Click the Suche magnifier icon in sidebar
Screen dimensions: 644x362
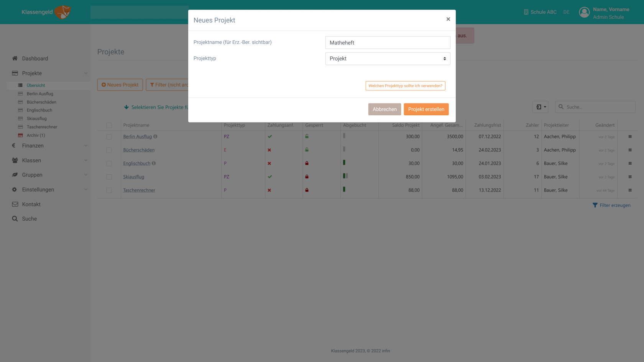pyautogui.click(x=15, y=219)
